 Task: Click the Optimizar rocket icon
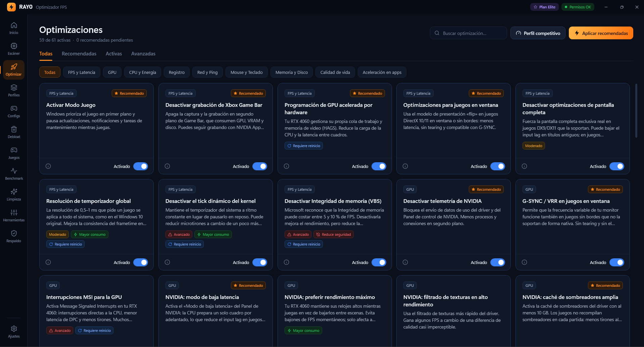(14, 67)
